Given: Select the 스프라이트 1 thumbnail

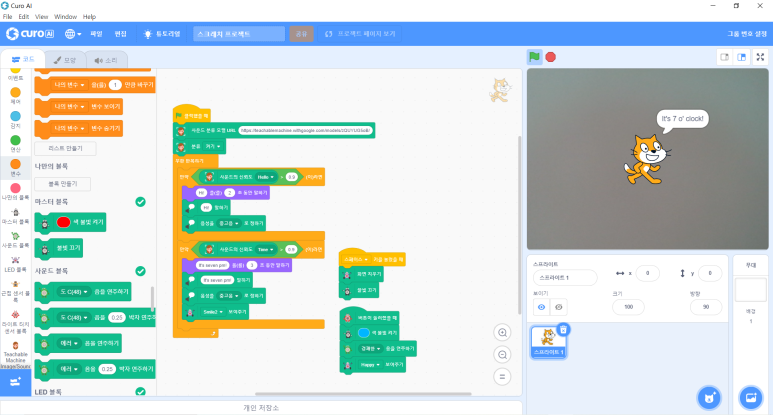Looking at the screenshot, I should [548, 342].
